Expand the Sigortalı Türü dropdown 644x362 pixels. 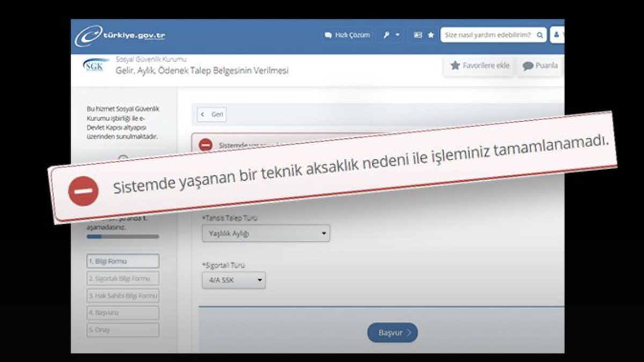coord(233,280)
